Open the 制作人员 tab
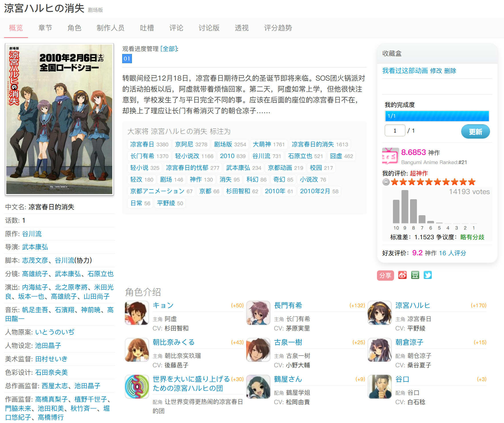 (x=111, y=28)
